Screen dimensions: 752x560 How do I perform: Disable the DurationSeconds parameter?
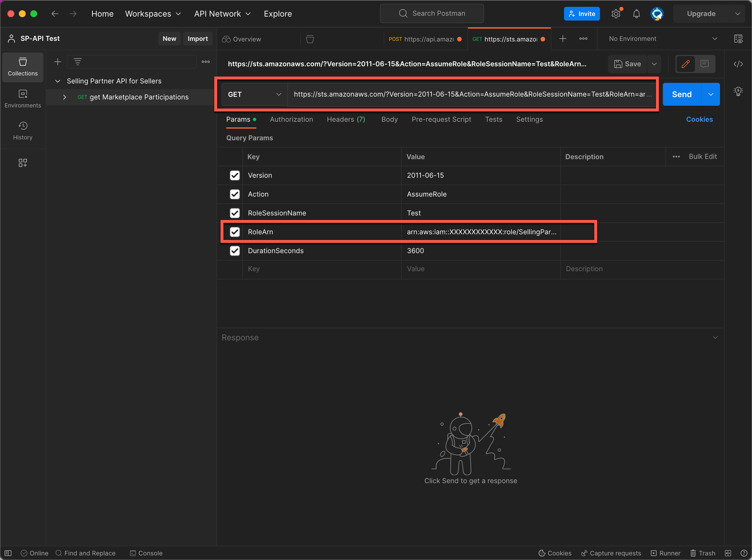(x=235, y=251)
